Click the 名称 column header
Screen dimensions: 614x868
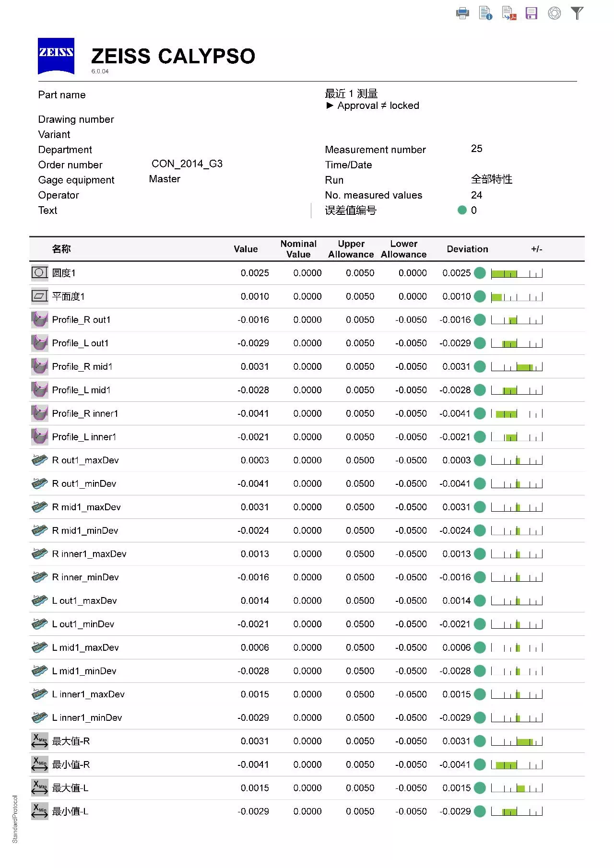point(61,249)
